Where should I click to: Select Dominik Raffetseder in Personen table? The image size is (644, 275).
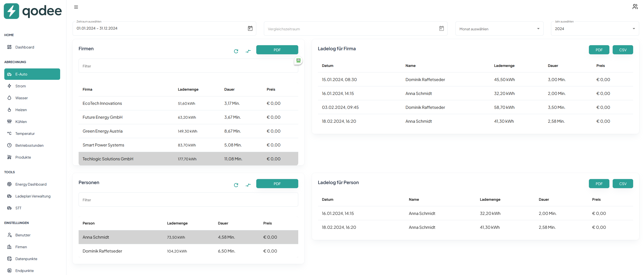click(188, 251)
